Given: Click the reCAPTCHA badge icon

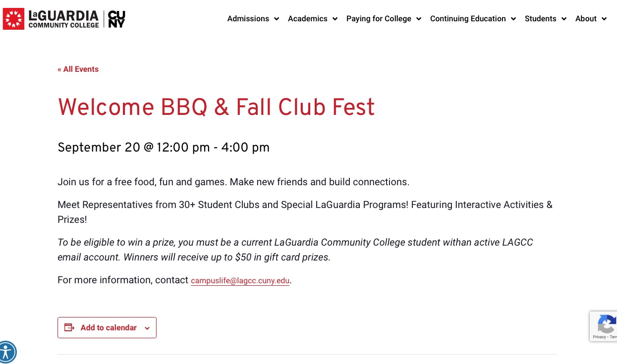Looking at the screenshot, I should (x=607, y=324).
